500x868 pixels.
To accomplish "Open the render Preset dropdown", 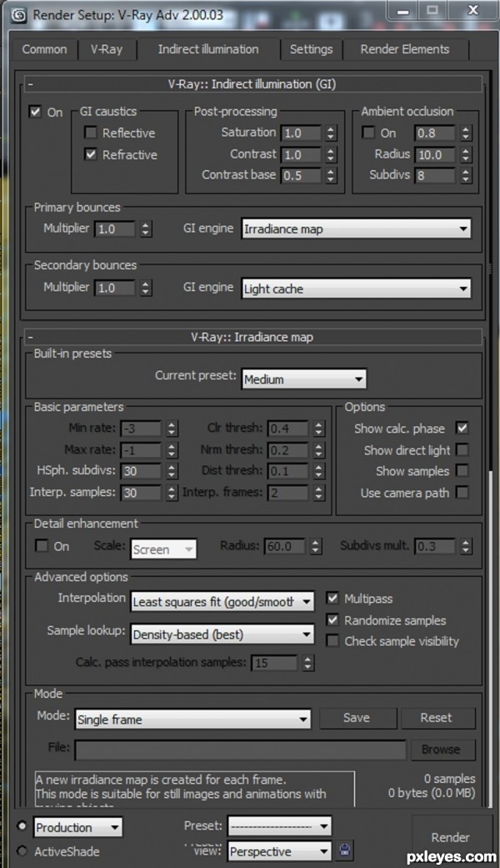I will pos(280,826).
